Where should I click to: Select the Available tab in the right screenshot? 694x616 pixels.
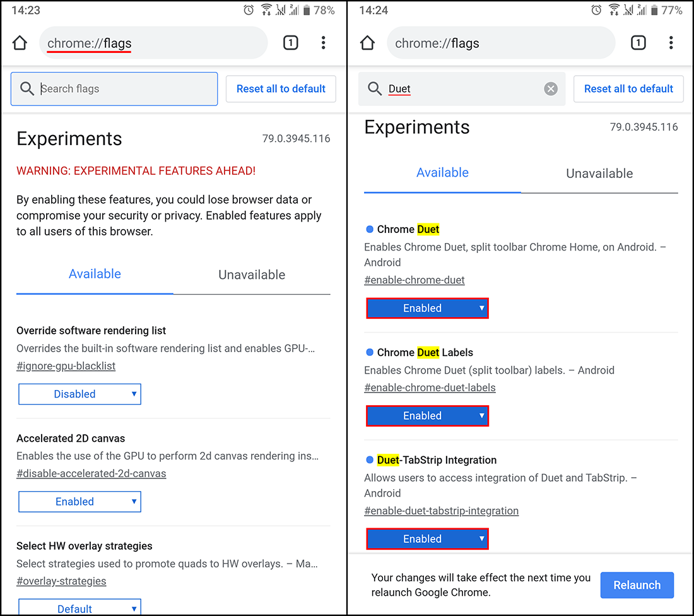[443, 173]
